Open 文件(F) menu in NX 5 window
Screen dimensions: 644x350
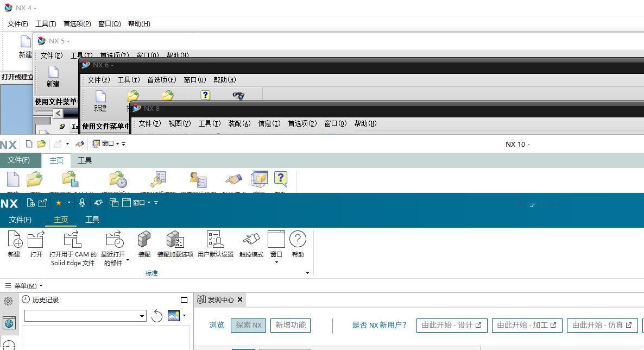(52, 55)
